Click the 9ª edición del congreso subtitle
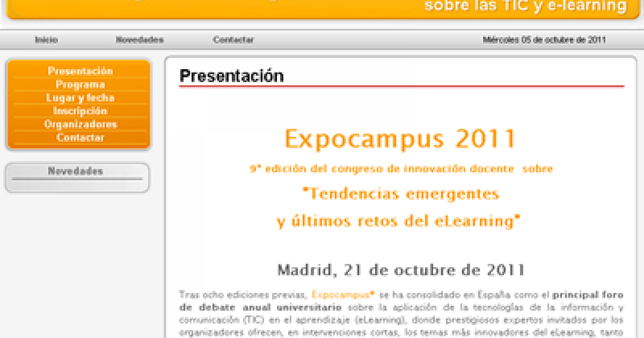The image size is (644, 338). point(400,169)
